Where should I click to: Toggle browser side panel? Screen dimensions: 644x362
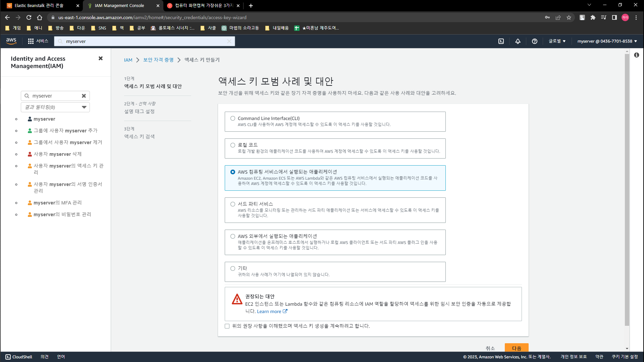(x=614, y=17)
